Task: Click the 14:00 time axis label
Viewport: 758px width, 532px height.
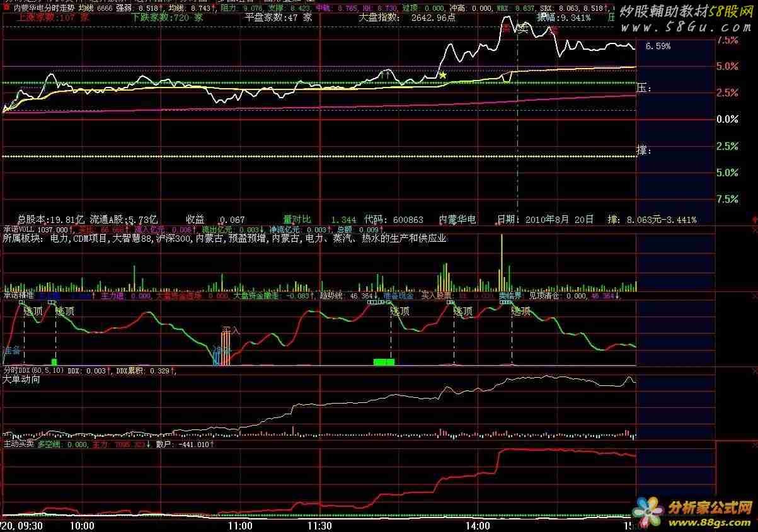Action: pyautogui.click(x=478, y=525)
